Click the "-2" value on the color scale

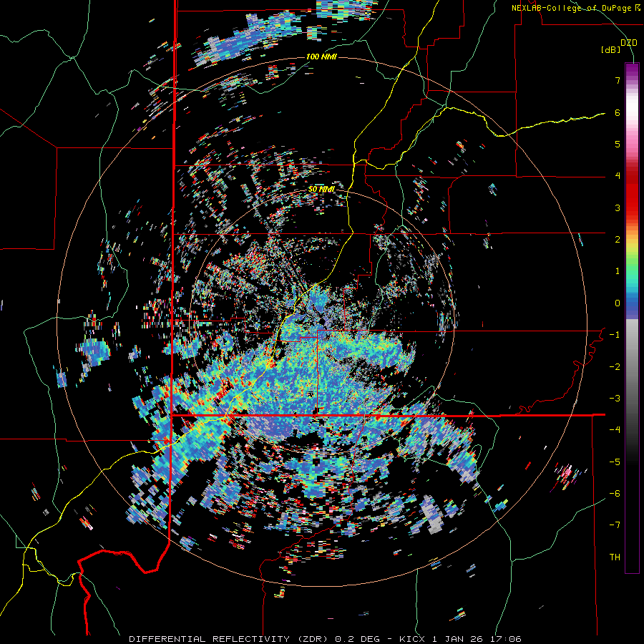pyautogui.click(x=615, y=367)
